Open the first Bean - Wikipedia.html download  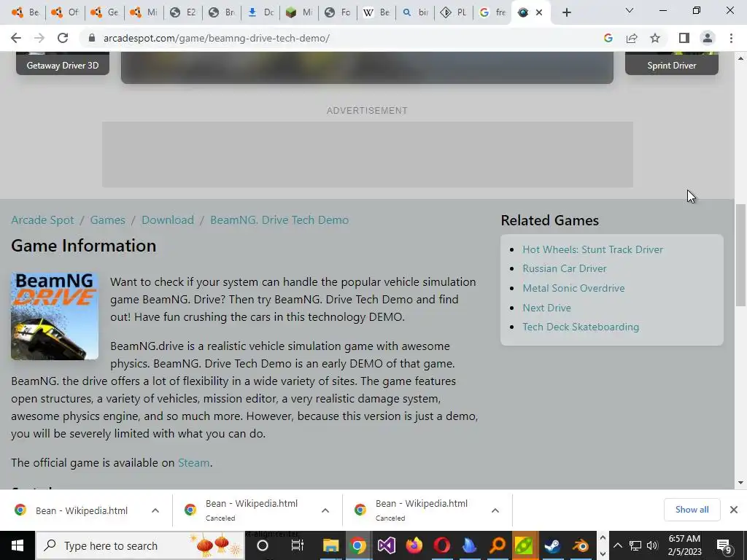81,510
